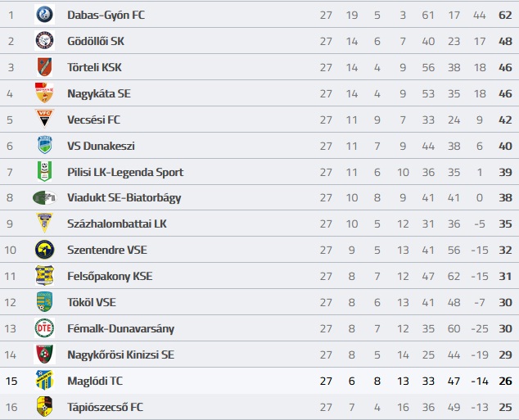Click the Gödöllői SK team logo
This screenshot has width=519, height=420.
pos(44,41)
